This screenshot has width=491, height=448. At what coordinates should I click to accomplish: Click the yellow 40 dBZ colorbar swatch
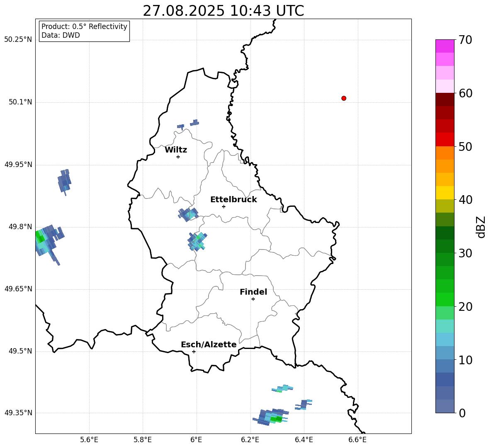pyautogui.click(x=445, y=193)
